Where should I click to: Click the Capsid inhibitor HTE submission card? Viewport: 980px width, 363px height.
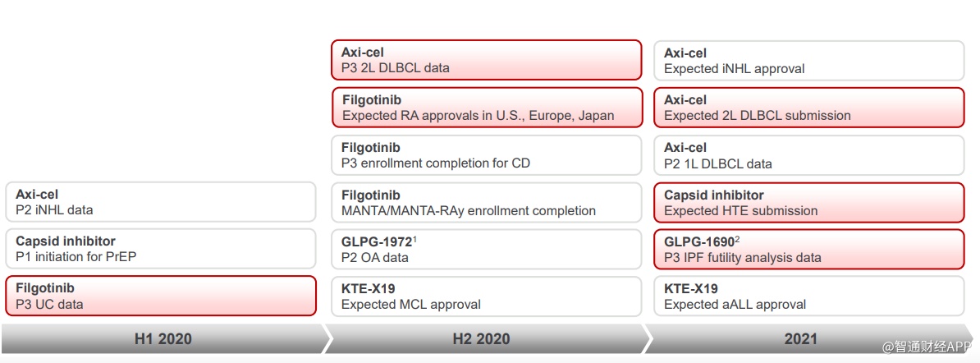point(808,202)
